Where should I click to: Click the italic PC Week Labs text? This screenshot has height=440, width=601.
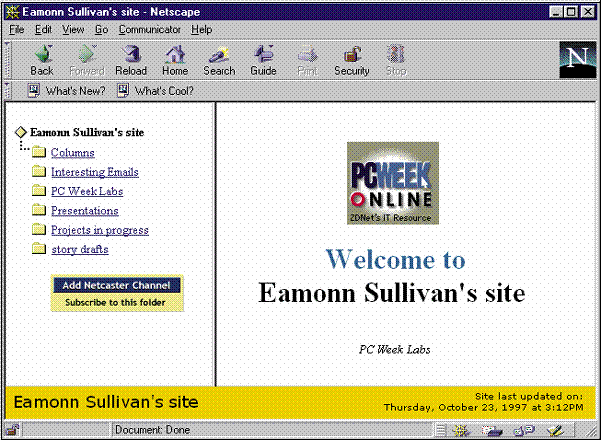point(394,350)
